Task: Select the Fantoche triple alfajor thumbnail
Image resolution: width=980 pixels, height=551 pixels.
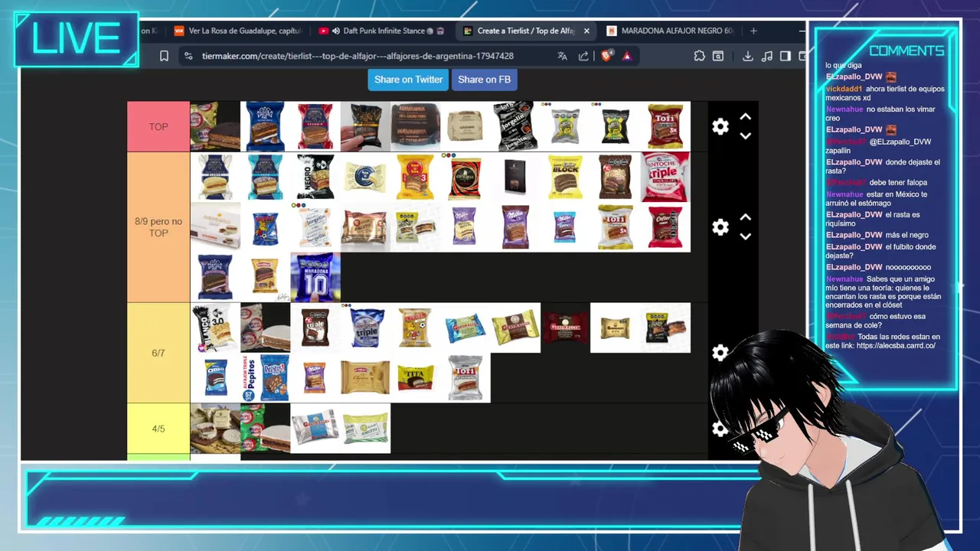Action: [x=665, y=177]
